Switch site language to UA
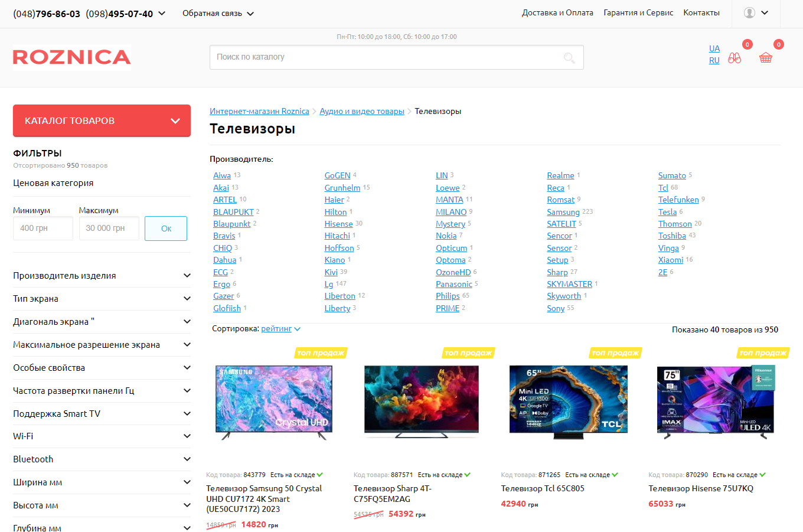Screen dimensions: 803x532 (714, 48)
